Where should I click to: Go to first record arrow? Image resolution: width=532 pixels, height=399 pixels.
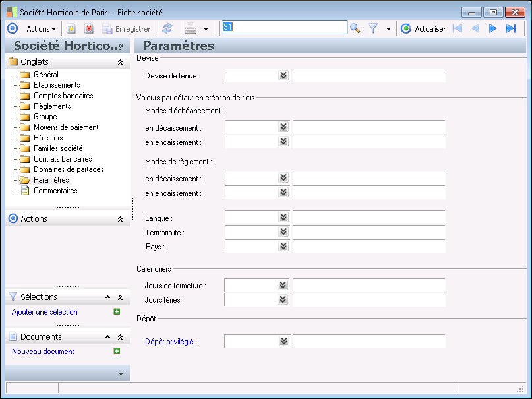point(458,28)
